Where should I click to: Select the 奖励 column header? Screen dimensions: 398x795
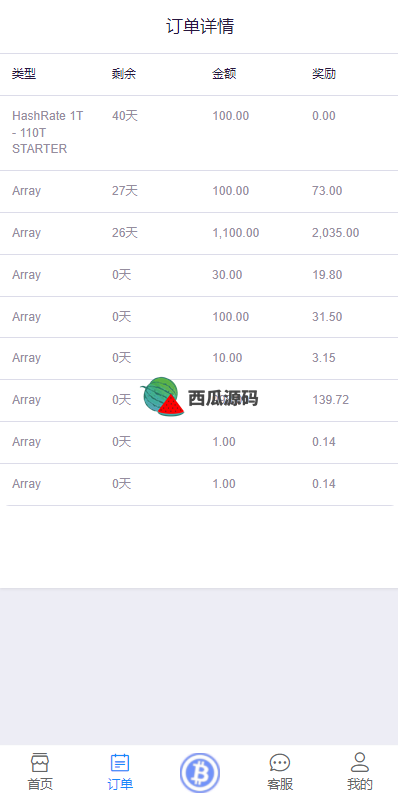[324, 74]
